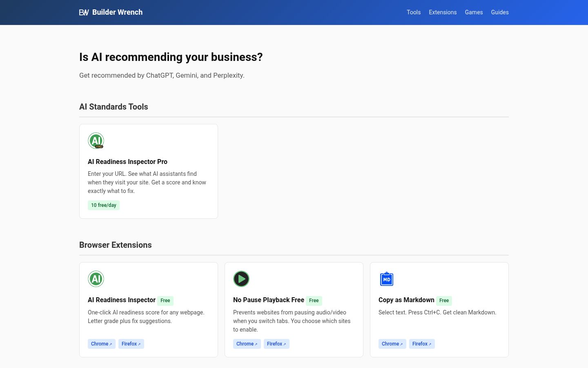Open Chrome link for Copy as Markdown

tap(392, 344)
